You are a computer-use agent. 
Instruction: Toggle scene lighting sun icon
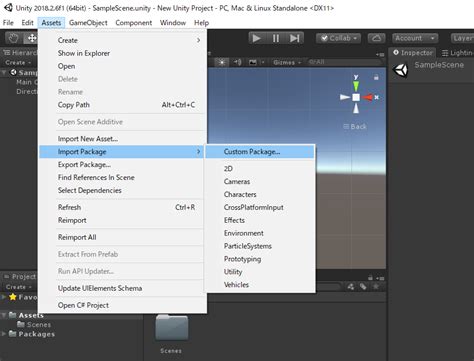[222, 62]
